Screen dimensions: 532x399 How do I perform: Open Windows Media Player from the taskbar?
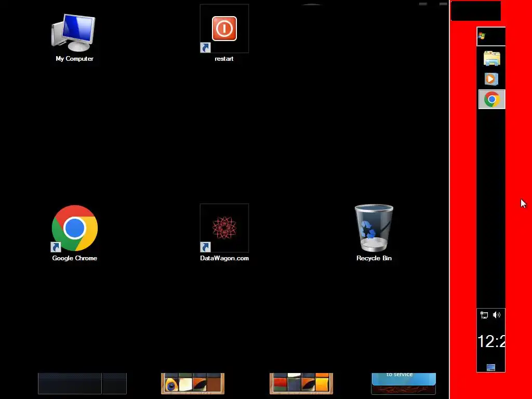491,79
